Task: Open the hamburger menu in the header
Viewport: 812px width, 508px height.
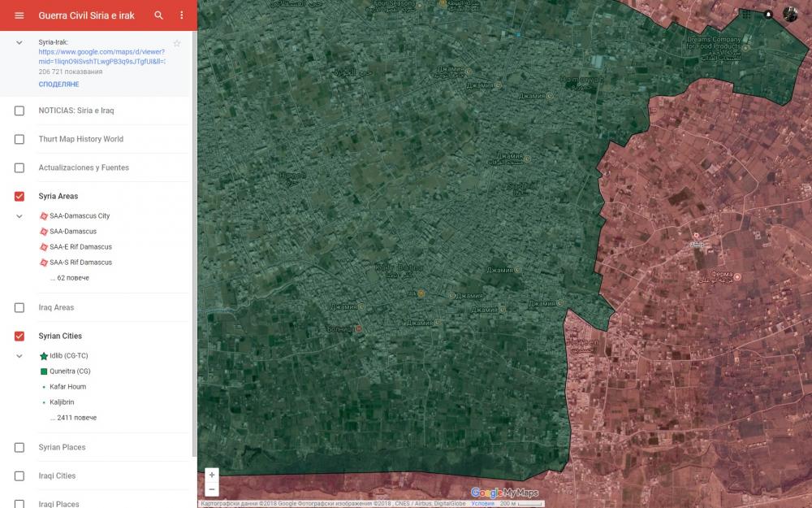Action: (x=19, y=15)
